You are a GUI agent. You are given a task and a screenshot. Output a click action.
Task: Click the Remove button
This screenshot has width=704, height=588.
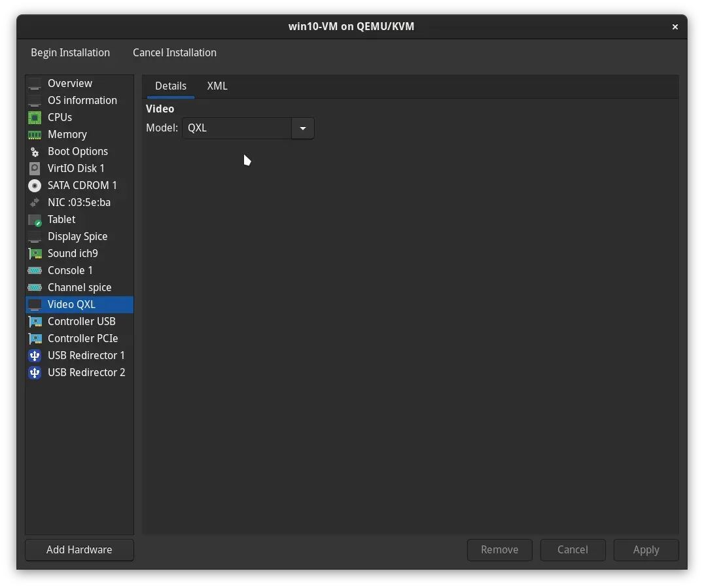500,550
